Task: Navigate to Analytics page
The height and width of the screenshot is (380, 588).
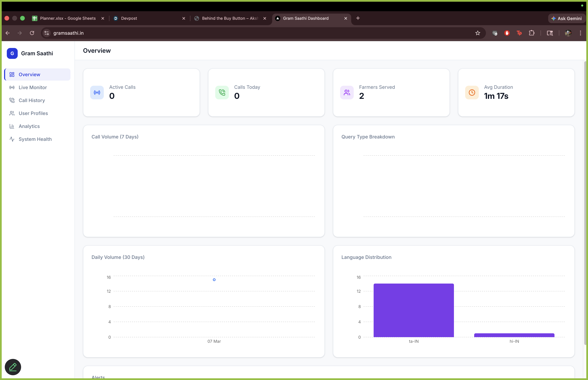Action: point(29,126)
